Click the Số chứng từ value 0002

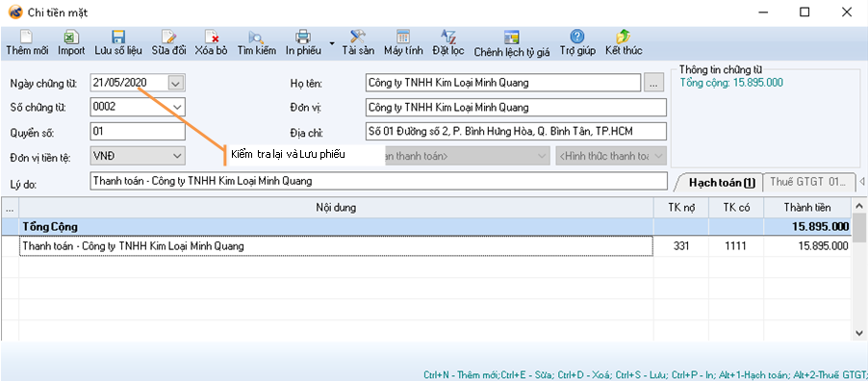(x=104, y=107)
